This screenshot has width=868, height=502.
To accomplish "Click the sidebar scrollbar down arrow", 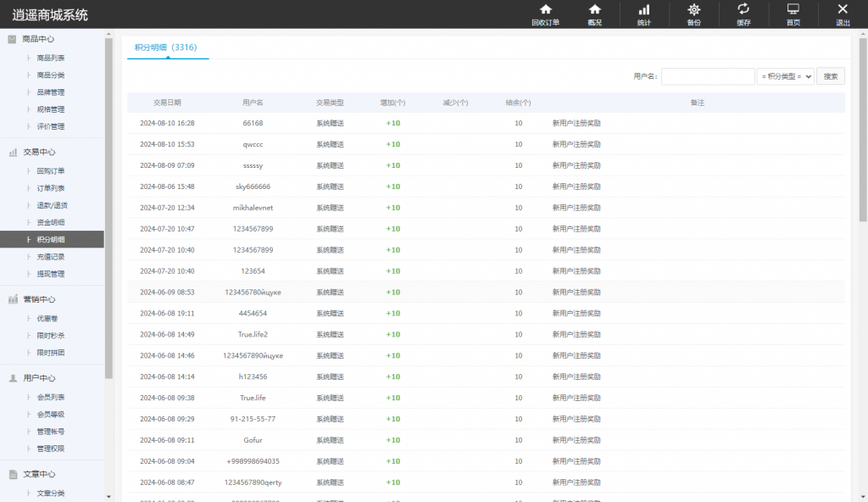I will pyautogui.click(x=108, y=497).
